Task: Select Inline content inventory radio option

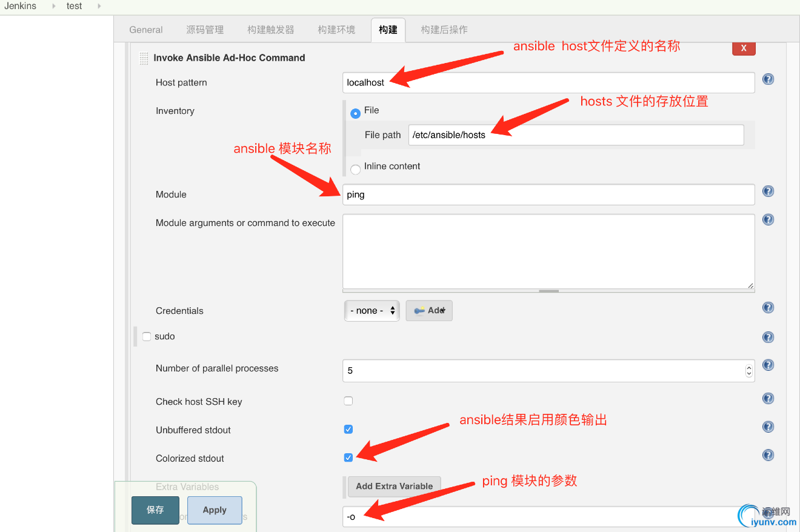Action: click(x=355, y=170)
